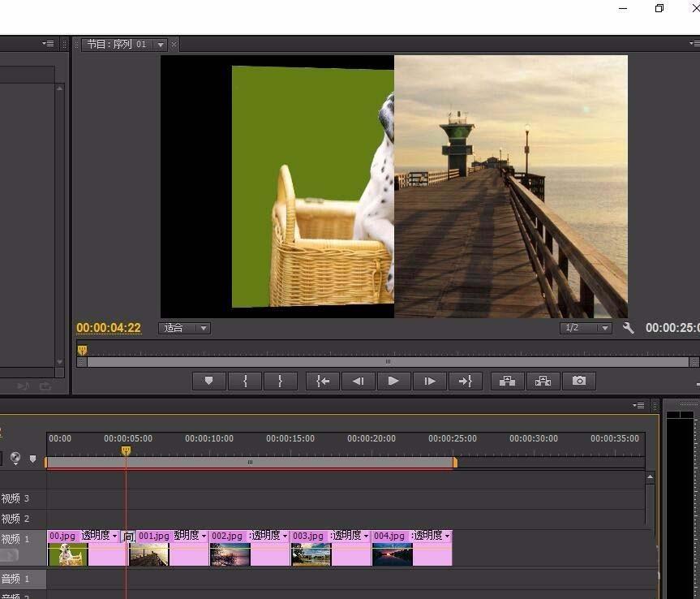Set the In point with Mark In button
The image size is (700, 599).
click(245, 381)
